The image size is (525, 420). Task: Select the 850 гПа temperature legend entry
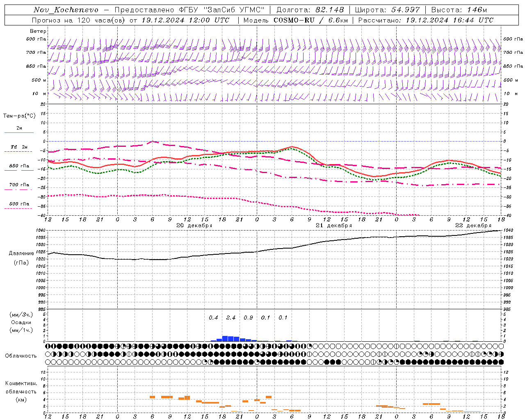19,167
